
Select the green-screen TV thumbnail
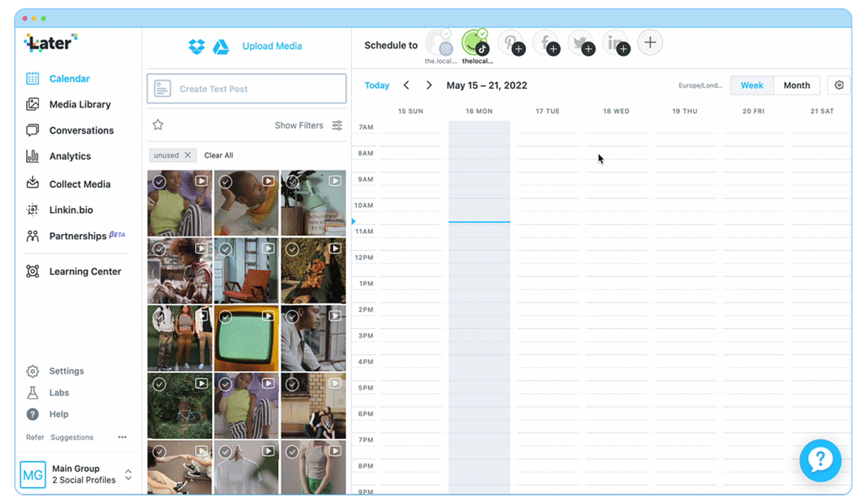tap(246, 339)
